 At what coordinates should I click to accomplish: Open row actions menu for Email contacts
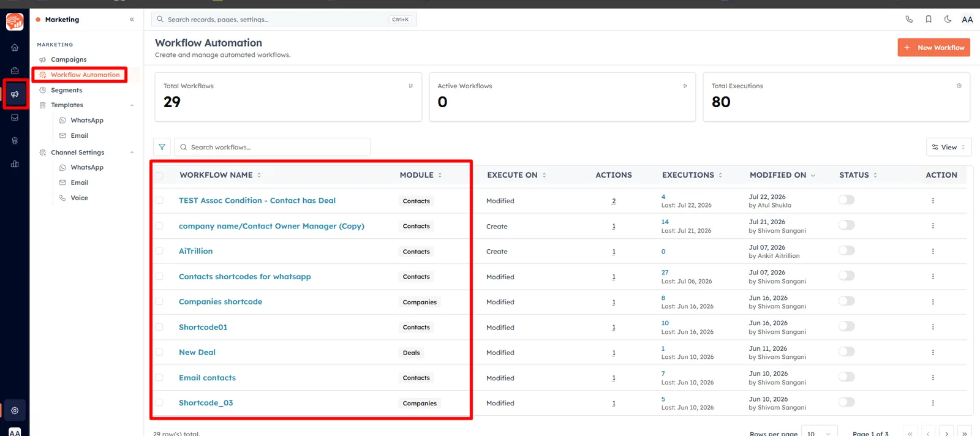[x=933, y=378]
